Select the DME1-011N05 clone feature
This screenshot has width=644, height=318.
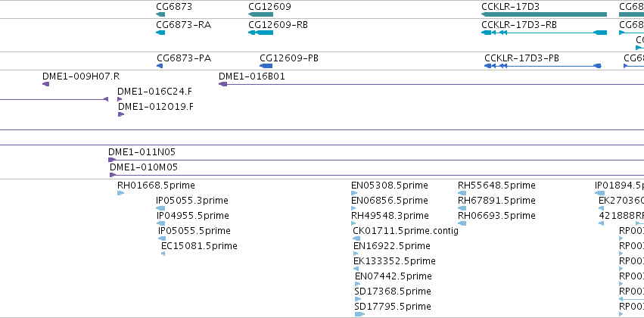(376, 160)
